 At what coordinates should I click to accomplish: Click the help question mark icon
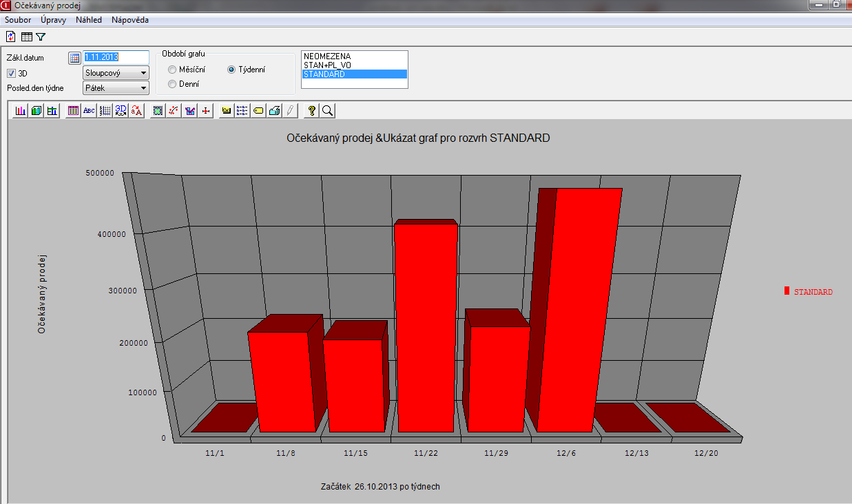(312, 110)
